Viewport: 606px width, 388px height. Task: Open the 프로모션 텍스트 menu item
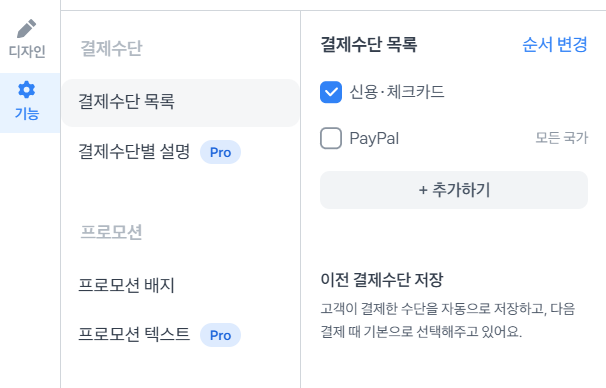[134, 334]
